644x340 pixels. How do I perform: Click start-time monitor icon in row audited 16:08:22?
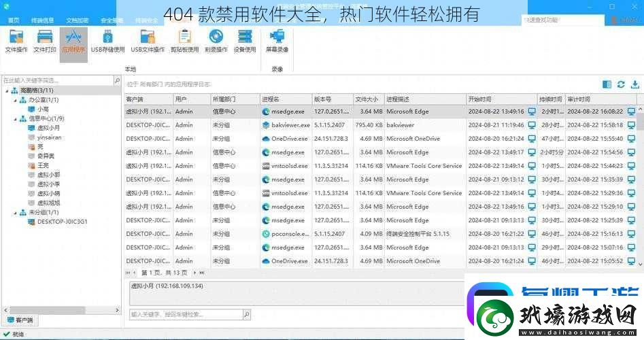(532, 112)
